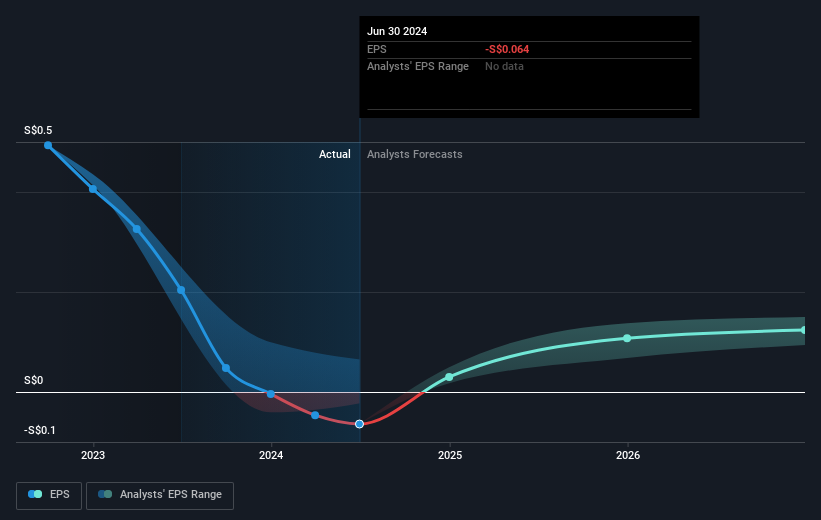Image resolution: width=821 pixels, height=520 pixels.
Task: Click the 2026 x-axis label
Action: click(x=628, y=456)
